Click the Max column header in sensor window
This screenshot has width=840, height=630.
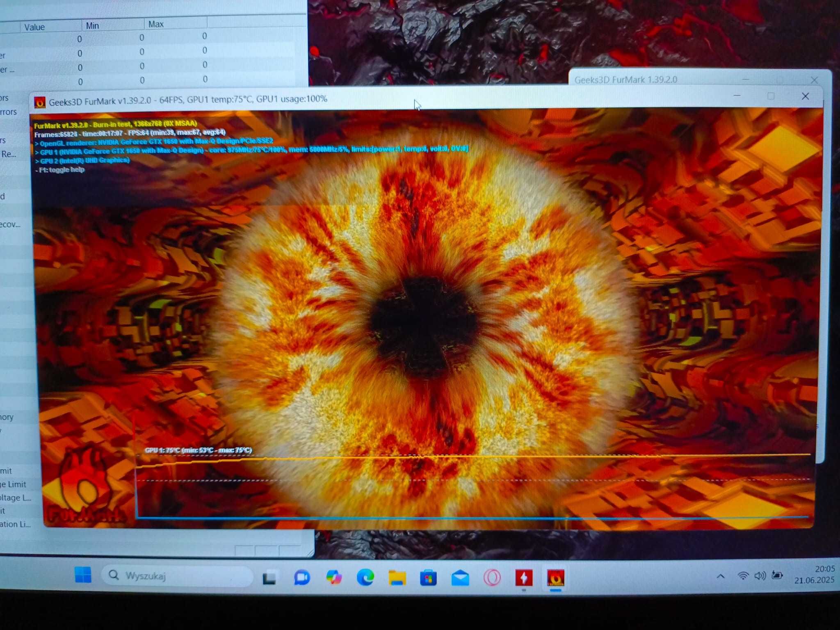click(176, 24)
